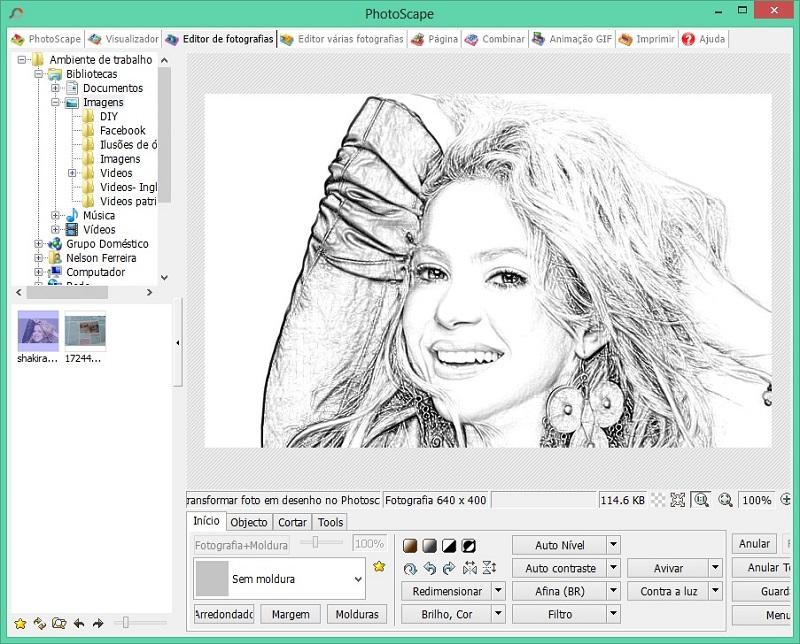Select the shakira thumbnail image

(37, 330)
